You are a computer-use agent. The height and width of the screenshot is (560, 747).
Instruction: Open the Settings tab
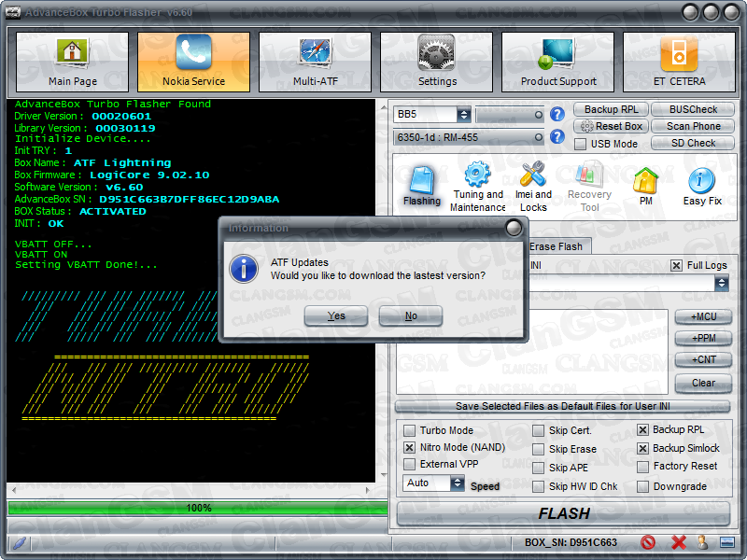(x=436, y=62)
